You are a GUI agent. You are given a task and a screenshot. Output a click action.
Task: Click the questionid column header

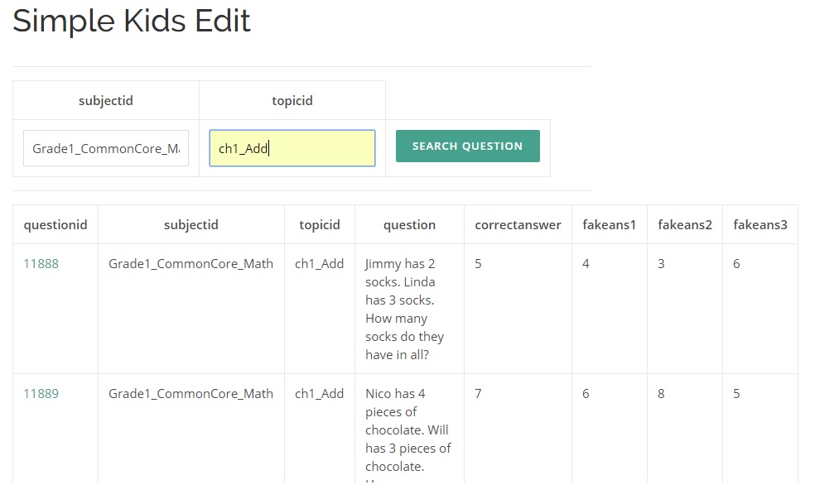[x=55, y=225]
